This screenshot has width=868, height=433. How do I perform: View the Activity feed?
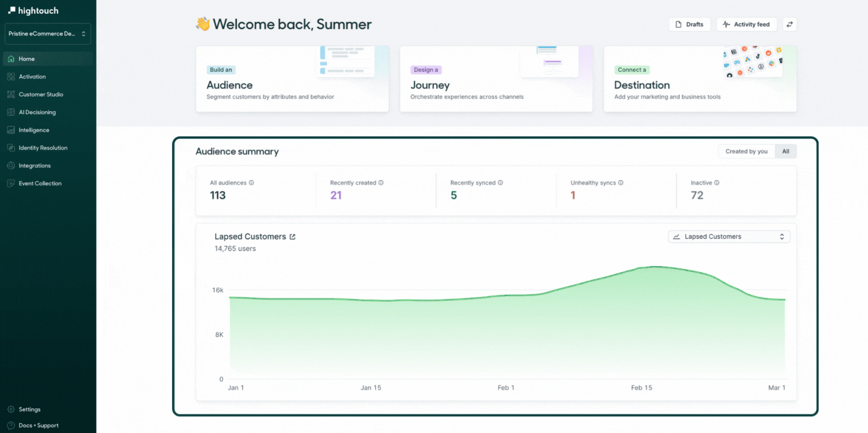click(746, 24)
